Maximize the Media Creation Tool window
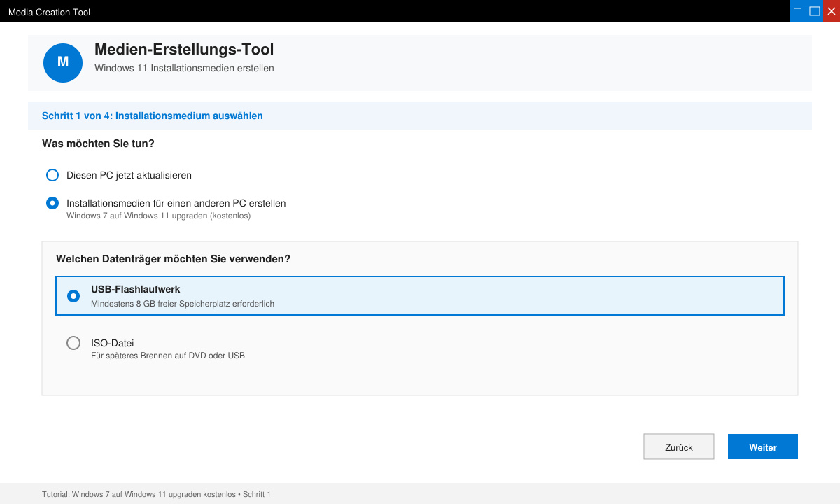The height and width of the screenshot is (504, 840). 814,11
